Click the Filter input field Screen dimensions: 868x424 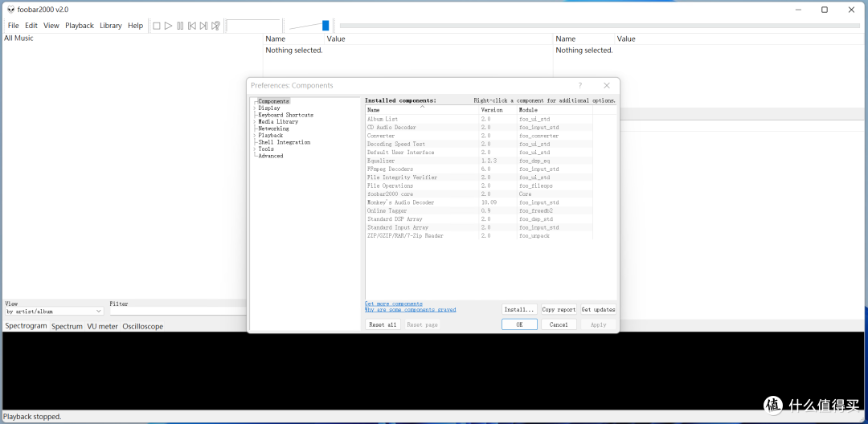pyautogui.click(x=178, y=312)
